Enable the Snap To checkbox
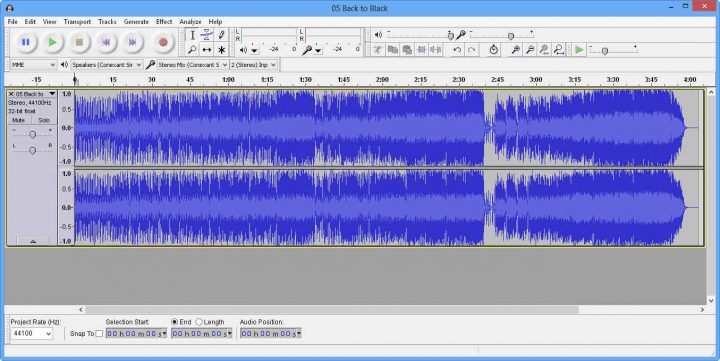This screenshot has height=361, width=720. [99, 334]
